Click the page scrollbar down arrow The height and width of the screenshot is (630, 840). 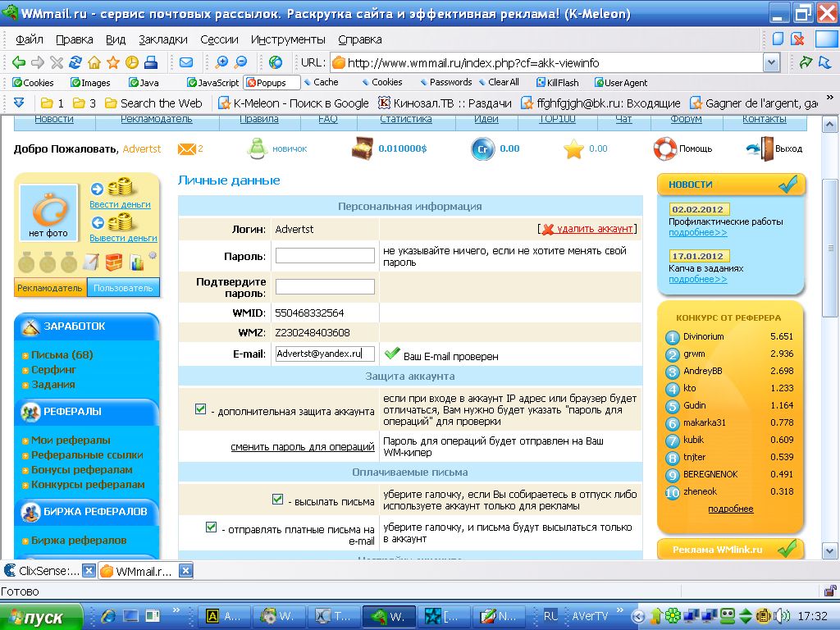click(x=829, y=551)
